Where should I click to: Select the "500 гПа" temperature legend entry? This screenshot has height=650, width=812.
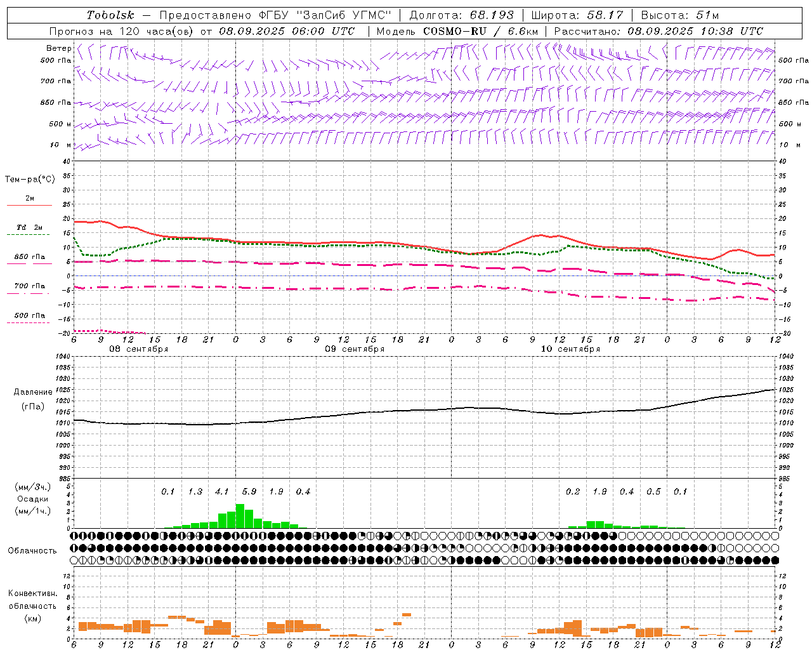pos(29,315)
